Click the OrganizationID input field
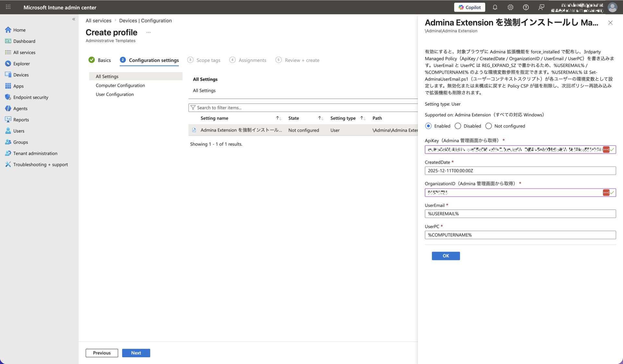The image size is (623, 364). click(520, 193)
